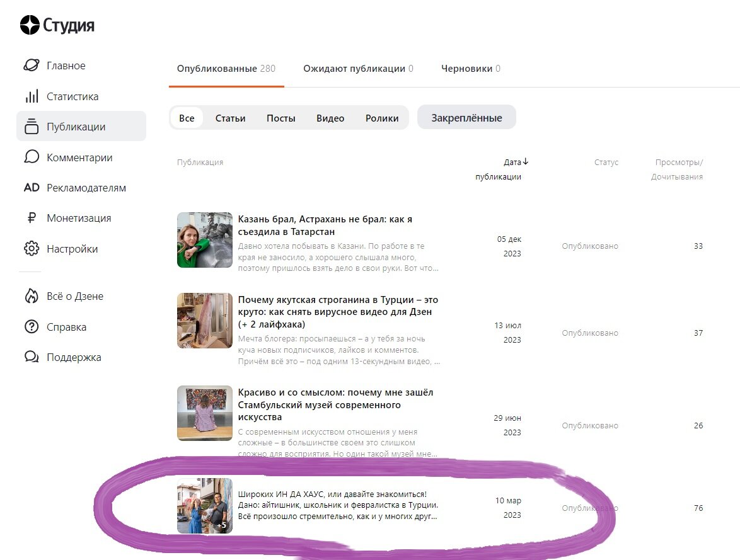
Task: Show Закреплённые publications
Action: [x=466, y=117]
